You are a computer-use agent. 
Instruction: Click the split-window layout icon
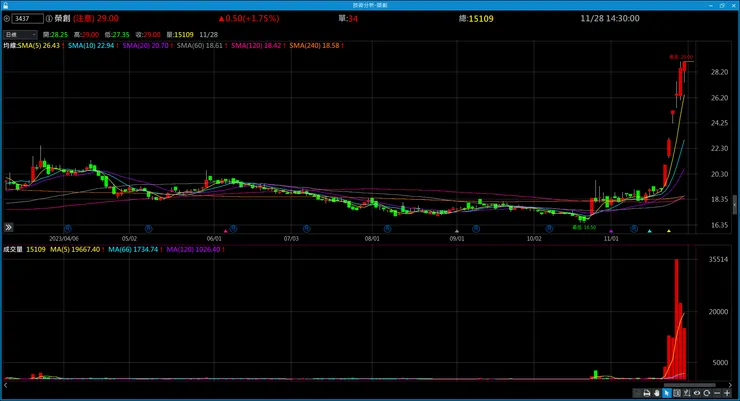point(677,393)
